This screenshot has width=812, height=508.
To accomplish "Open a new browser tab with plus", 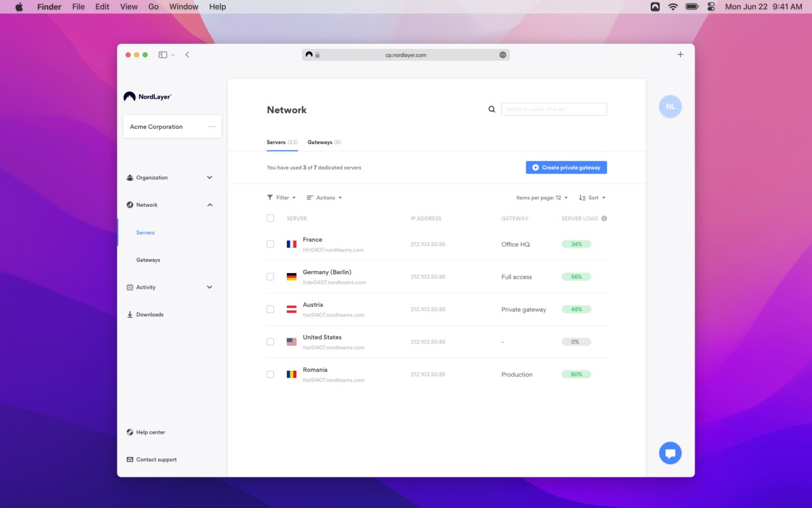I will (680, 55).
